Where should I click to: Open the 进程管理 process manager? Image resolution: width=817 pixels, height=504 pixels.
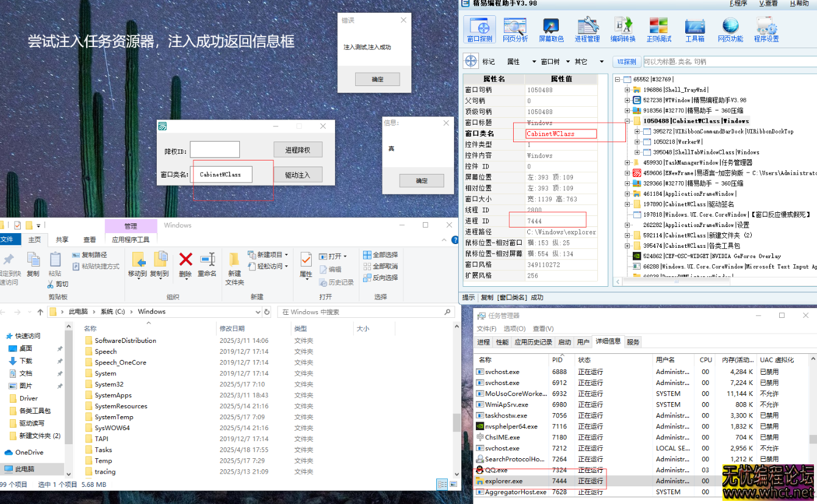587,29
